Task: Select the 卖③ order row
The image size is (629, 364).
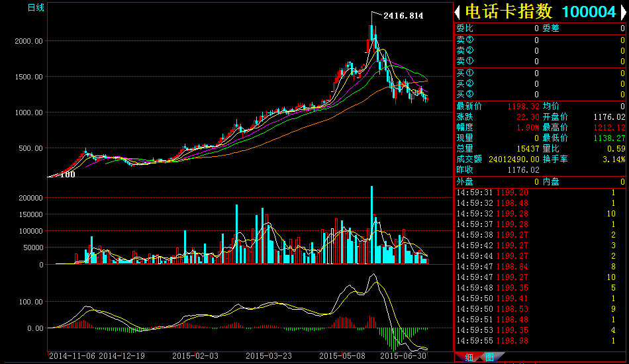Action: tap(540, 40)
